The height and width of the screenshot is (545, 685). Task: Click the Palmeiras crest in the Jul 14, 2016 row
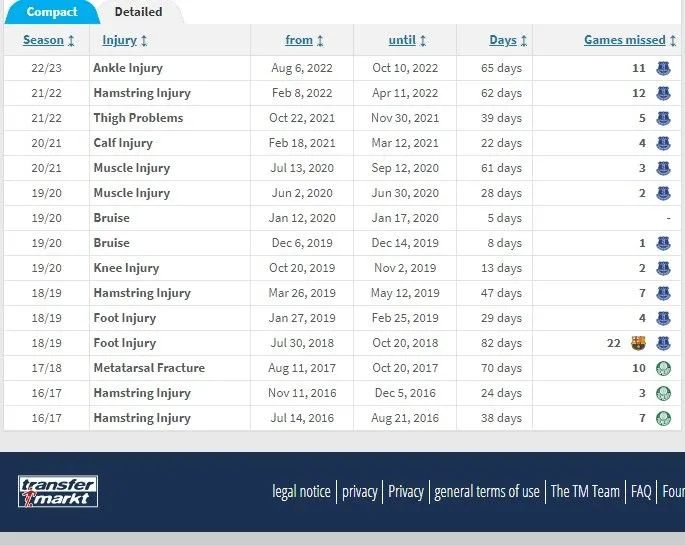663,419
